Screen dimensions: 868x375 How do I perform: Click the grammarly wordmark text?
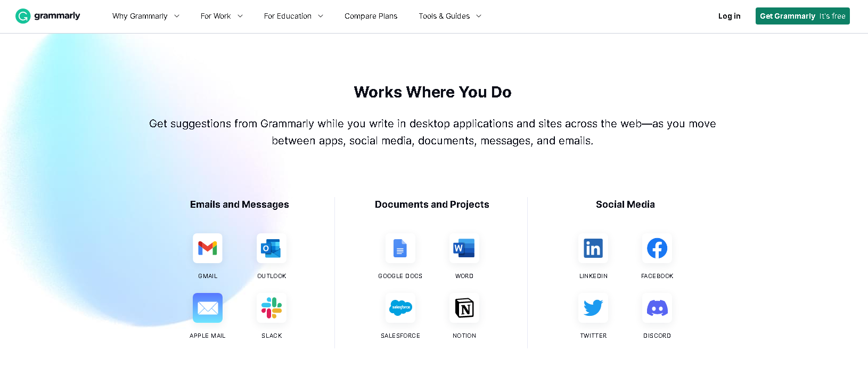click(x=57, y=15)
